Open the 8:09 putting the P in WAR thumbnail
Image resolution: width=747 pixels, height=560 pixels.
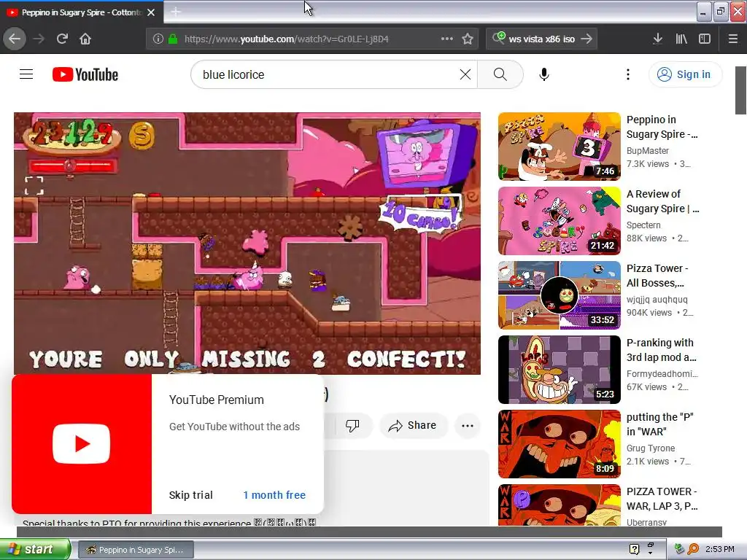coord(560,444)
